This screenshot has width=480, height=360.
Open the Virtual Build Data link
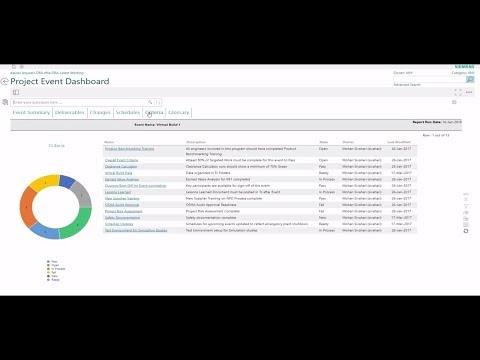(118, 173)
